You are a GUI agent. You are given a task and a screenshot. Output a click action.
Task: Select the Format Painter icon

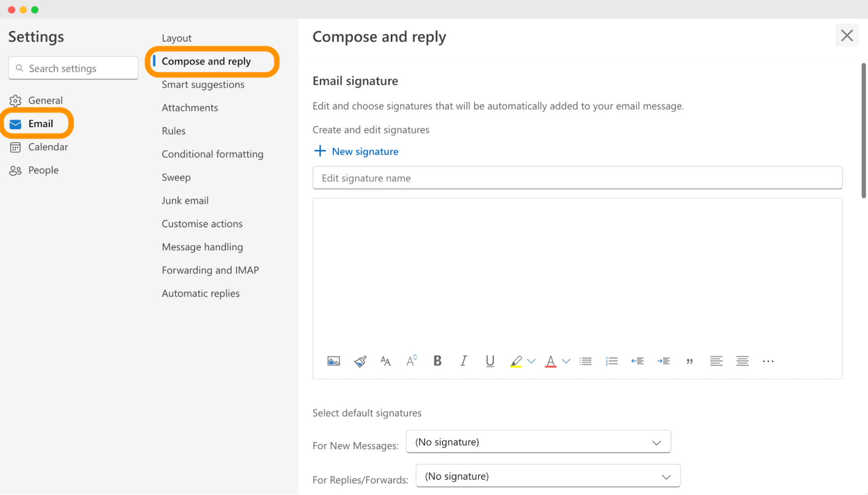(359, 361)
